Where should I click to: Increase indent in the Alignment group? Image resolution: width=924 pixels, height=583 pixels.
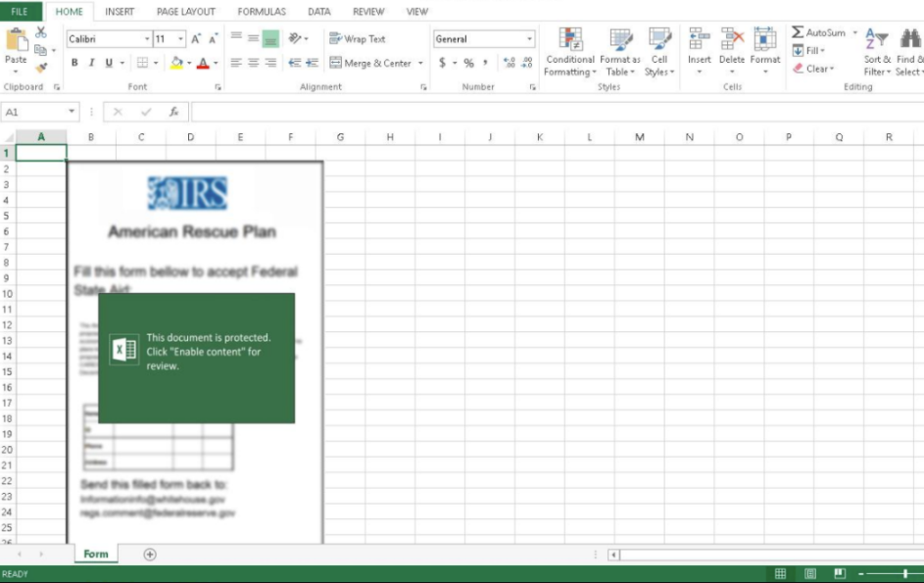pyautogui.click(x=313, y=63)
